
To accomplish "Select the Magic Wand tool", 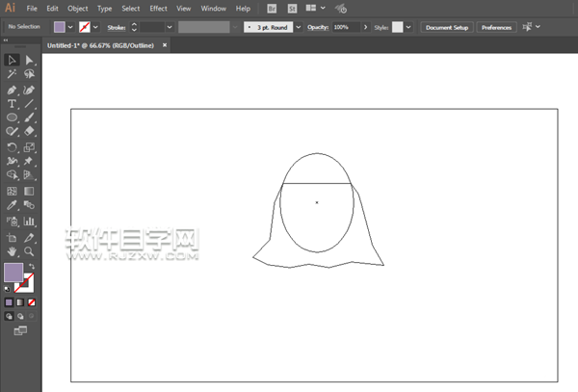I will click(13, 74).
